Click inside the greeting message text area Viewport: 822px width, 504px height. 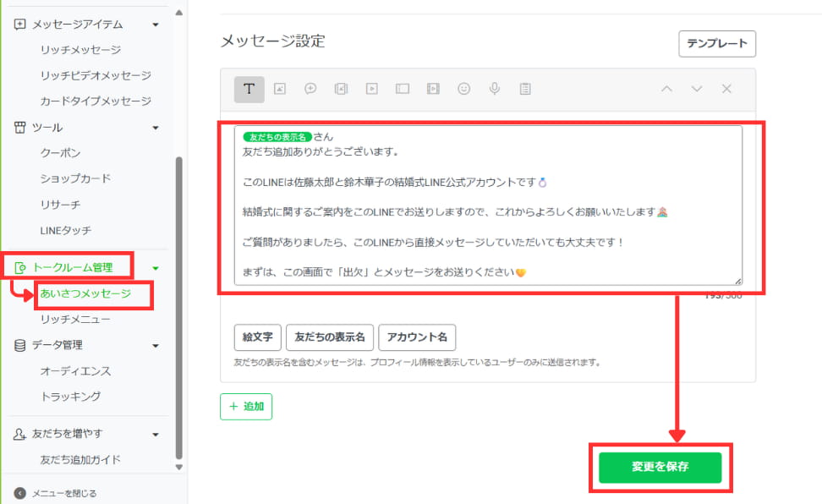(x=488, y=205)
